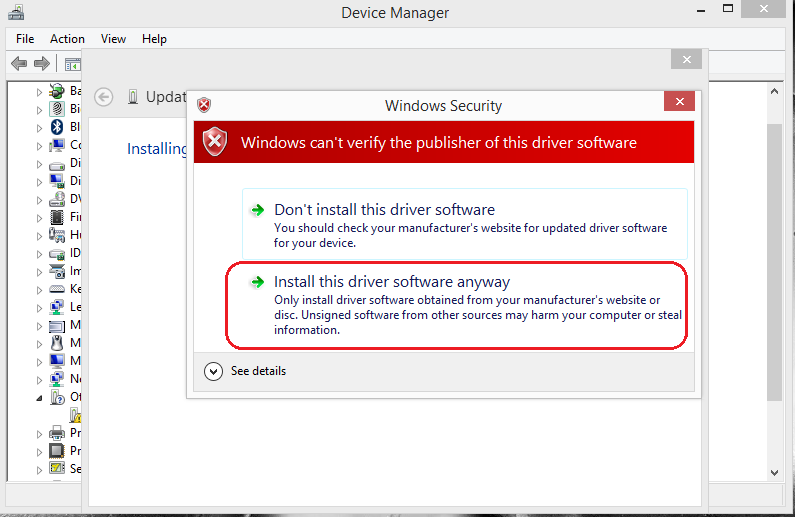
Task: Click the Device Manager title bar icon
Action: [16, 12]
